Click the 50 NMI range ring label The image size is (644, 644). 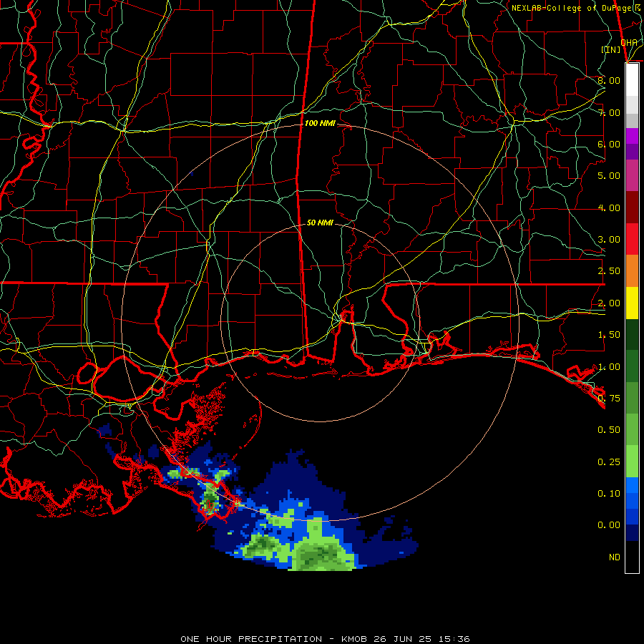[320, 223]
